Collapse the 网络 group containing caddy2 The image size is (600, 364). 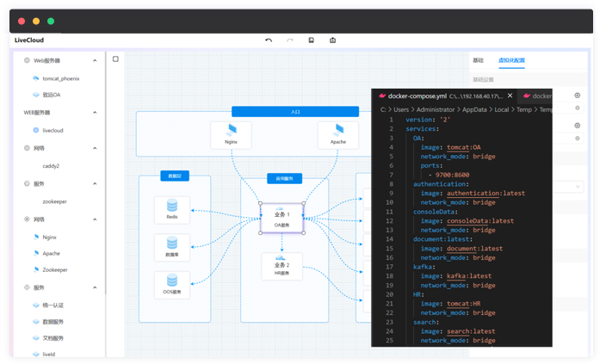coord(95,148)
